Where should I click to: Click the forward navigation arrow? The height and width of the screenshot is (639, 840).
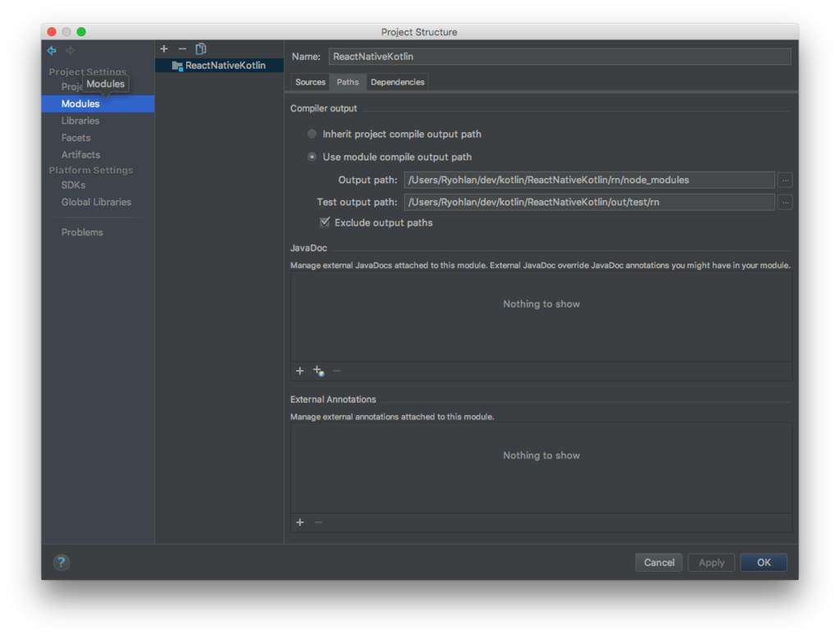click(71, 50)
